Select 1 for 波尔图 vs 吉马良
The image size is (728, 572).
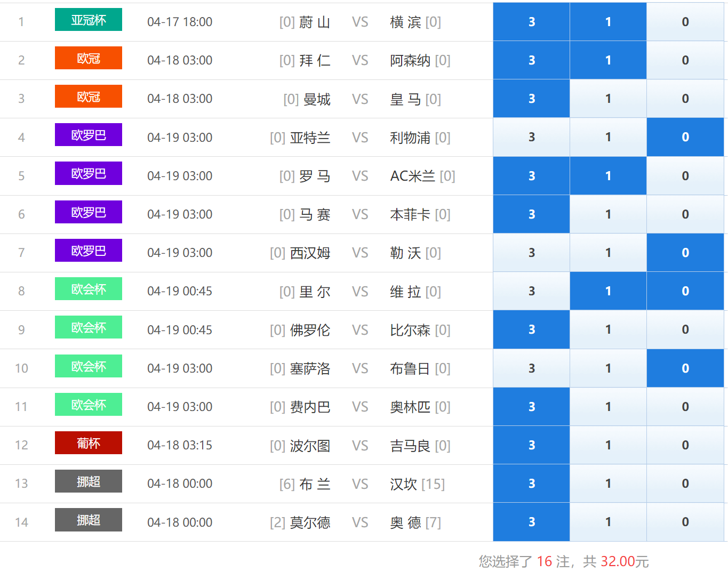click(x=608, y=445)
